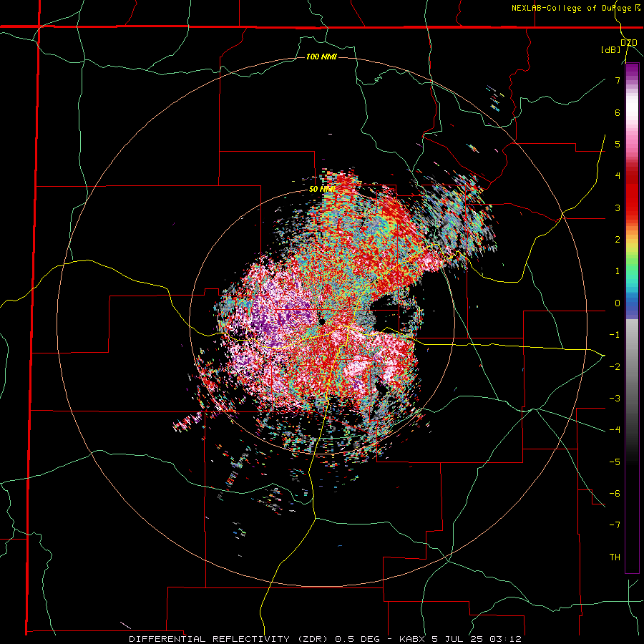
Task: Click the 6 value on color scale
Action: (x=618, y=112)
